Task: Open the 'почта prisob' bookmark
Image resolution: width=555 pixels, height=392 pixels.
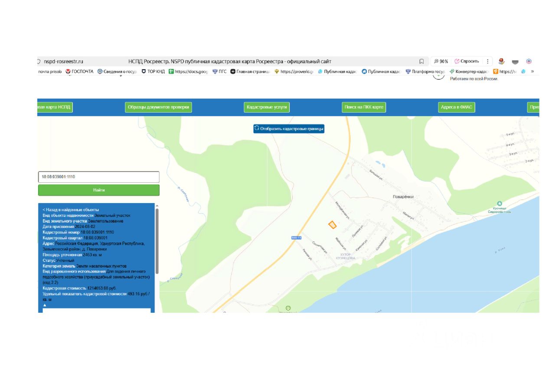Action: click(x=49, y=71)
